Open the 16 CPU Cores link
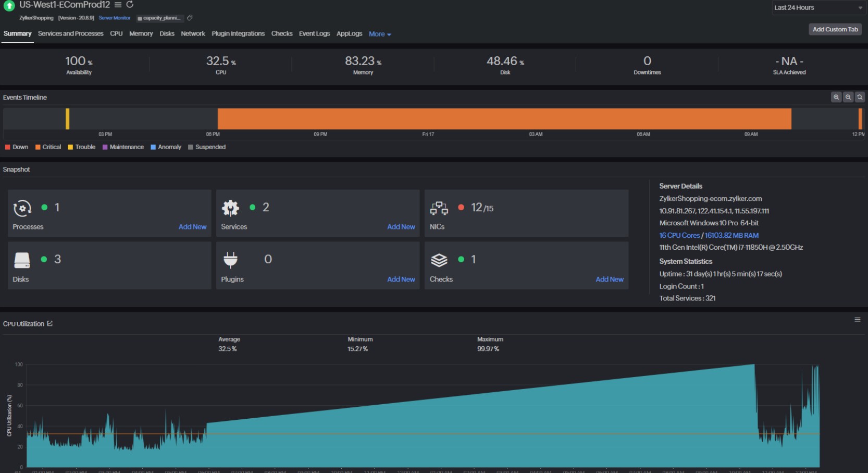Viewport: 868px width, 473px height. tap(679, 235)
